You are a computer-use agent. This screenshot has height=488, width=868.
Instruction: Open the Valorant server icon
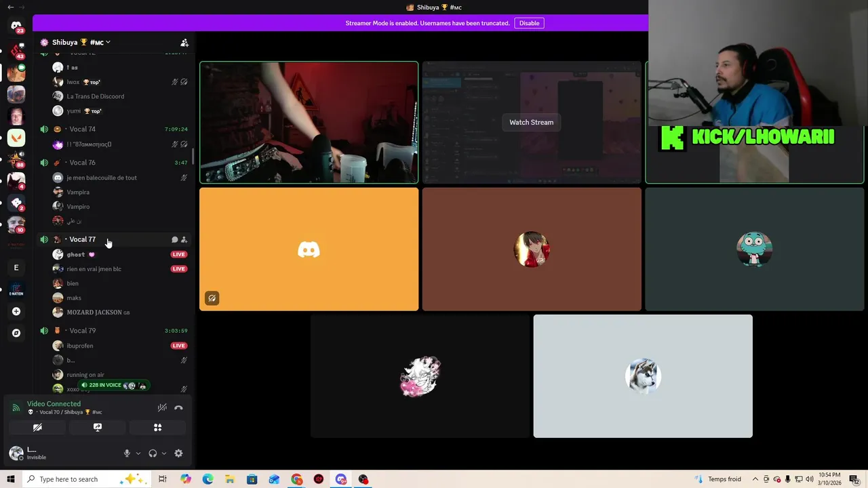click(16, 138)
